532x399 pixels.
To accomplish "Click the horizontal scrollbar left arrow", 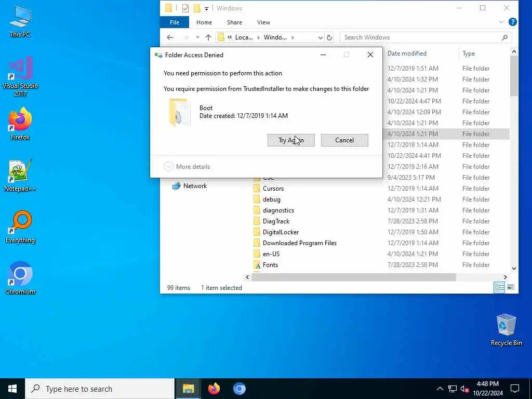I will (247, 277).
